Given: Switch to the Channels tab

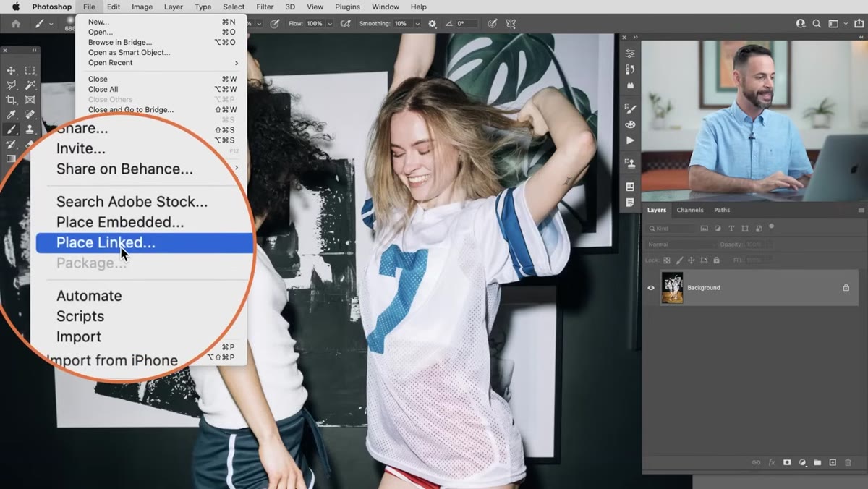Looking at the screenshot, I should (690, 210).
